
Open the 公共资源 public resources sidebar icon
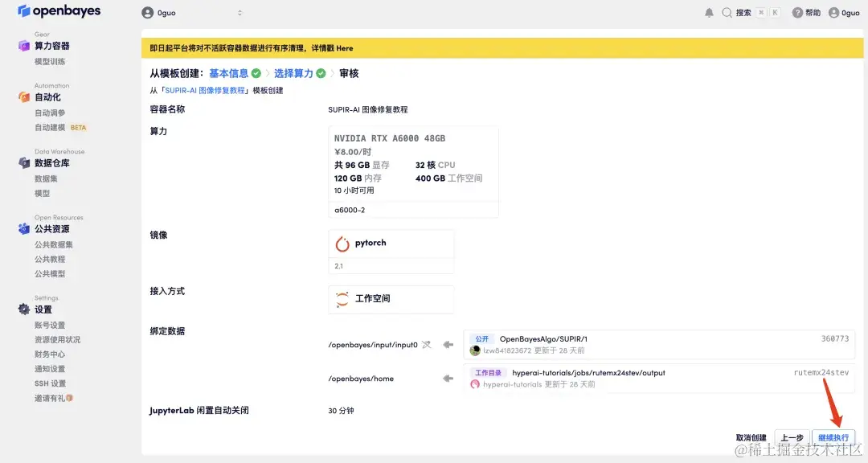22,230
